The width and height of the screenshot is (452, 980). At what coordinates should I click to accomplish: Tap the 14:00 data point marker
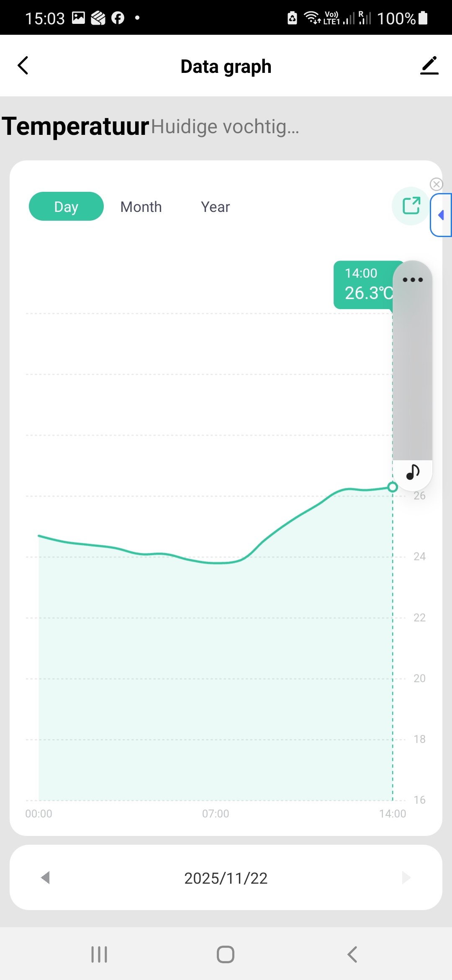click(393, 487)
